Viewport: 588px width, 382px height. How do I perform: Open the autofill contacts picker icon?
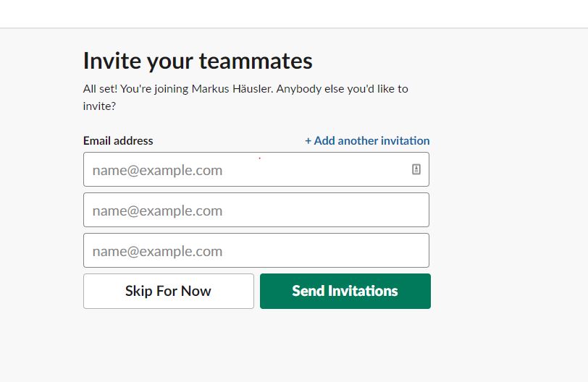coord(416,169)
